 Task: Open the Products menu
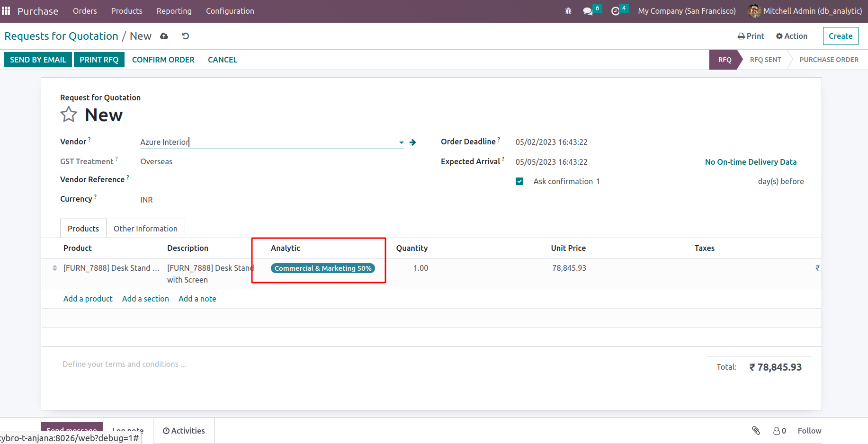pyautogui.click(x=126, y=11)
